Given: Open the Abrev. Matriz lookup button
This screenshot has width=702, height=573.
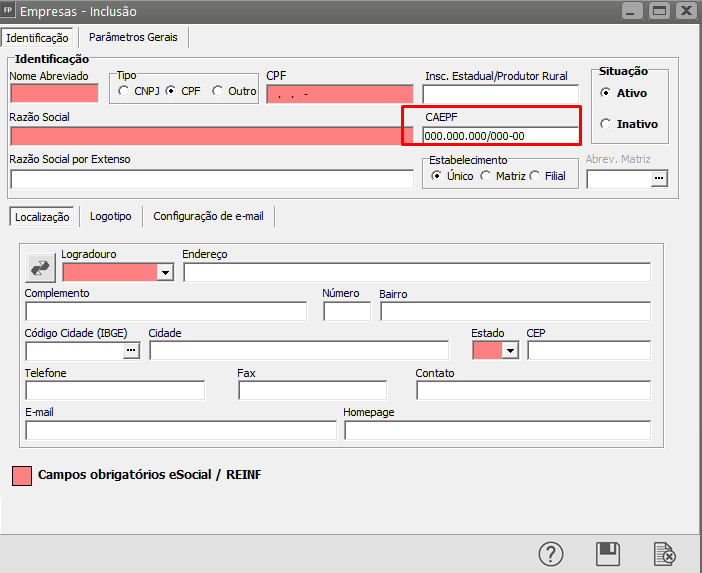Looking at the screenshot, I should [x=658, y=179].
